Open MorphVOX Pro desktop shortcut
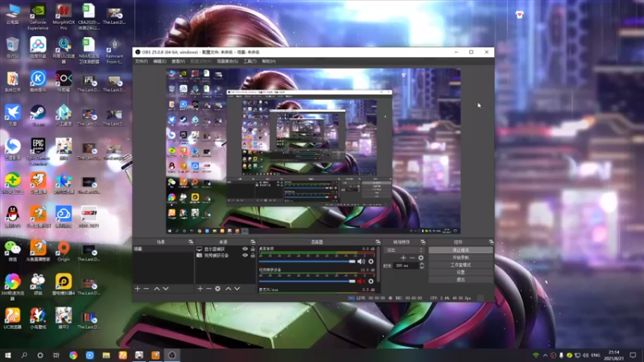This screenshot has width=644, height=362. pyautogui.click(x=64, y=17)
